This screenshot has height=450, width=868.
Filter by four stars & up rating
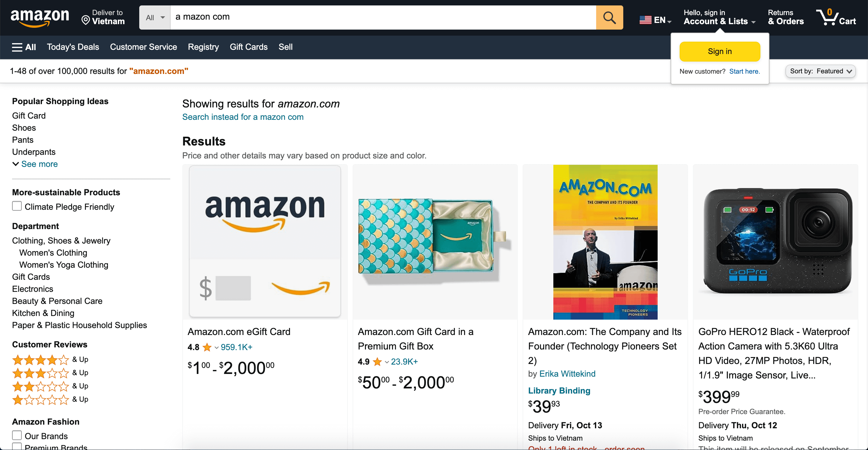pos(40,360)
